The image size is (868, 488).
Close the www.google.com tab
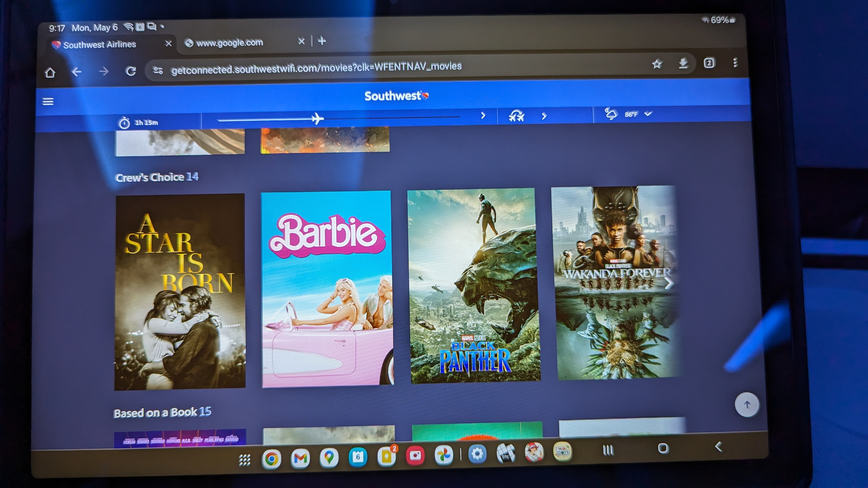[x=302, y=42]
